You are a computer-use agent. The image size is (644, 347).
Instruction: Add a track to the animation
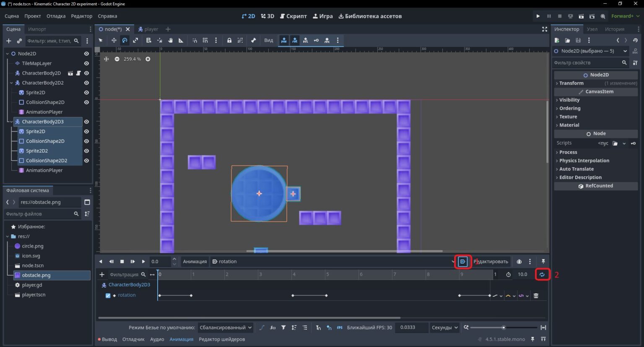click(102, 274)
